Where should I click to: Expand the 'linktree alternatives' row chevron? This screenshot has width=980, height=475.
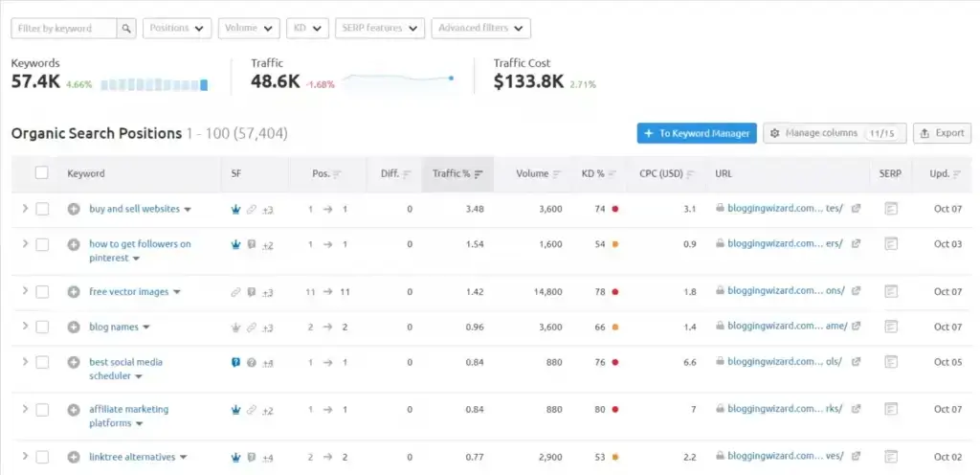(x=25, y=456)
